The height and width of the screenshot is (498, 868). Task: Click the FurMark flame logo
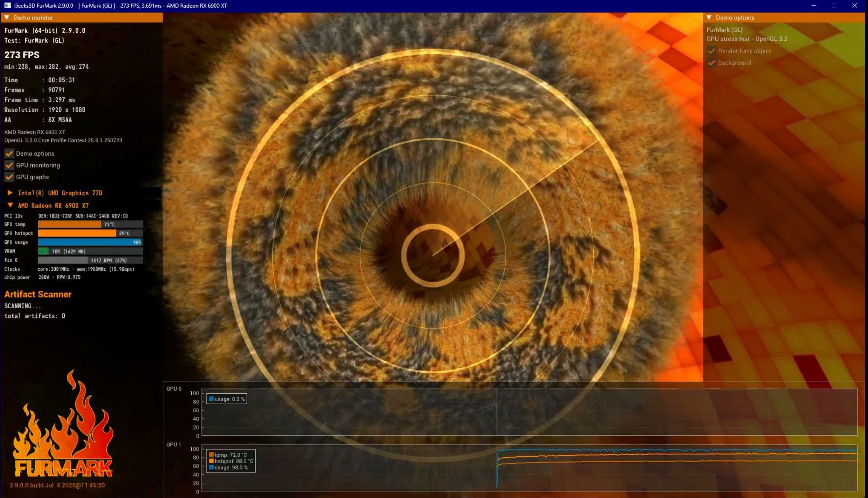63,423
